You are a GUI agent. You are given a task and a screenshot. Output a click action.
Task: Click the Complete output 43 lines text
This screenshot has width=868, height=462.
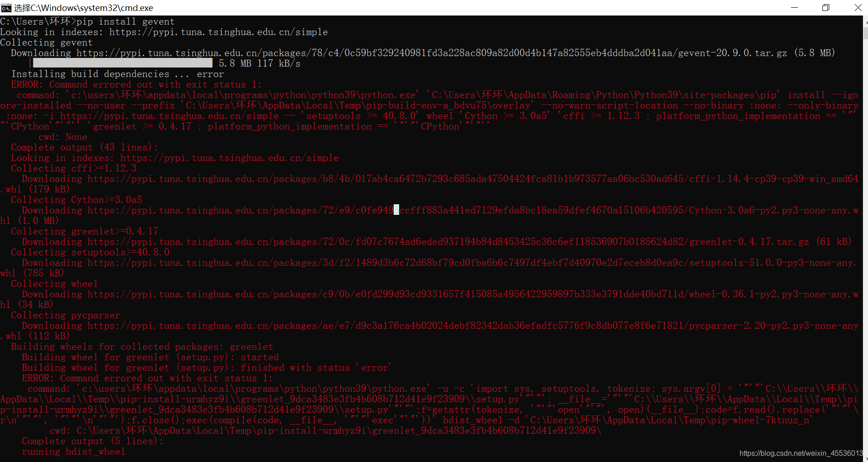(83, 147)
